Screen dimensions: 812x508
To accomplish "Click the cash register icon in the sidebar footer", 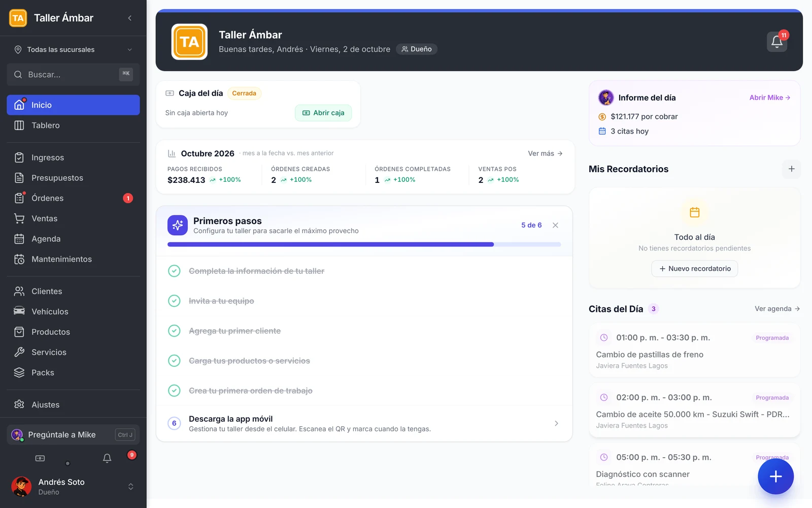I will (40, 458).
